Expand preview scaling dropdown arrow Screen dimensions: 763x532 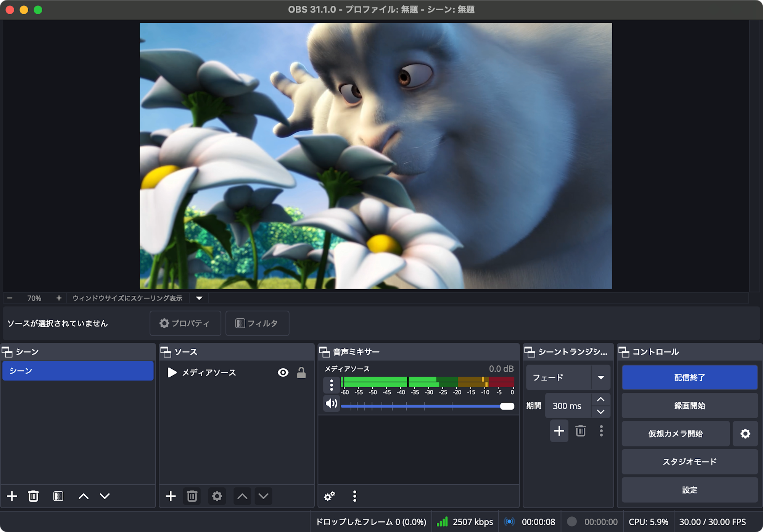(x=199, y=298)
